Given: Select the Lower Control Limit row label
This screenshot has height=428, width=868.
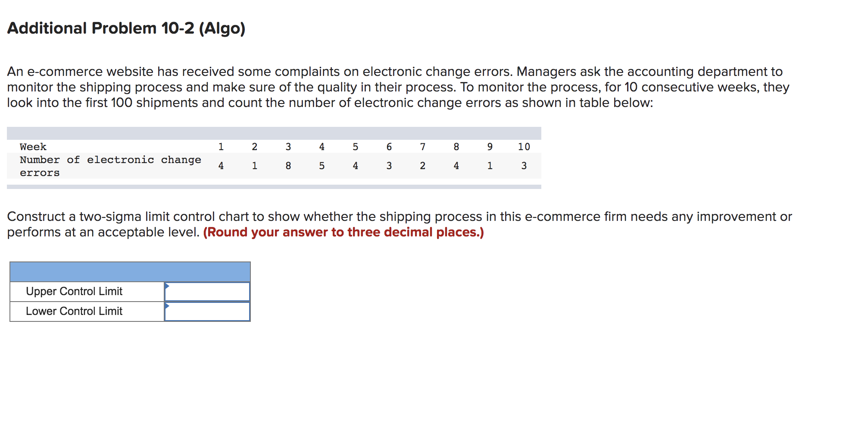Looking at the screenshot, I should (x=74, y=311).
